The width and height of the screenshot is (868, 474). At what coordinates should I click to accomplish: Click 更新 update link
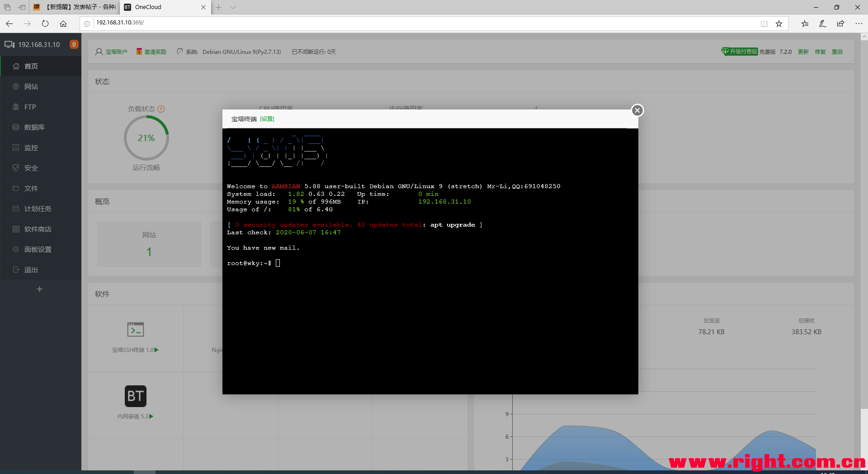(x=803, y=52)
